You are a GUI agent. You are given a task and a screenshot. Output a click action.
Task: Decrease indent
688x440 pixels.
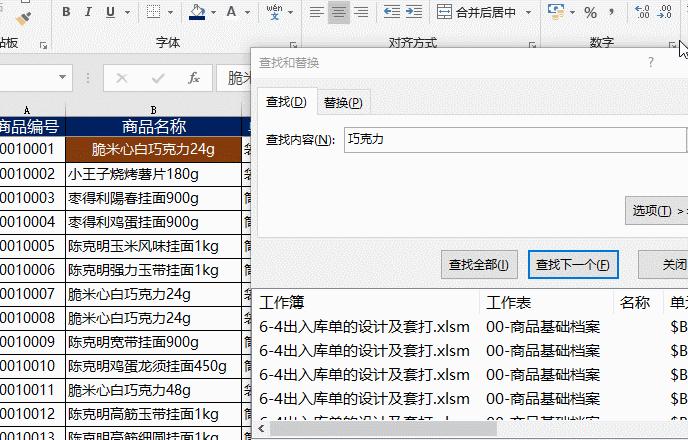[x=391, y=12]
